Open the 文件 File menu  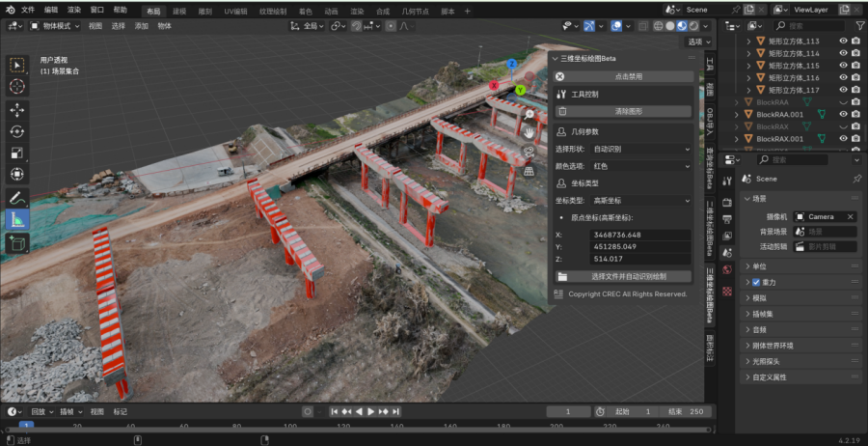click(x=27, y=10)
